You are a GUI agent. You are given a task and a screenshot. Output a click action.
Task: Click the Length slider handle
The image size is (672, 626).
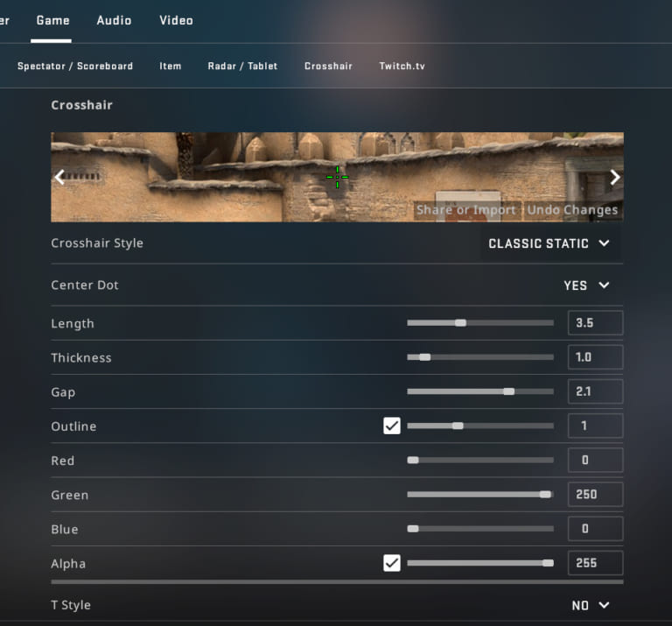[x=461, y=323]
